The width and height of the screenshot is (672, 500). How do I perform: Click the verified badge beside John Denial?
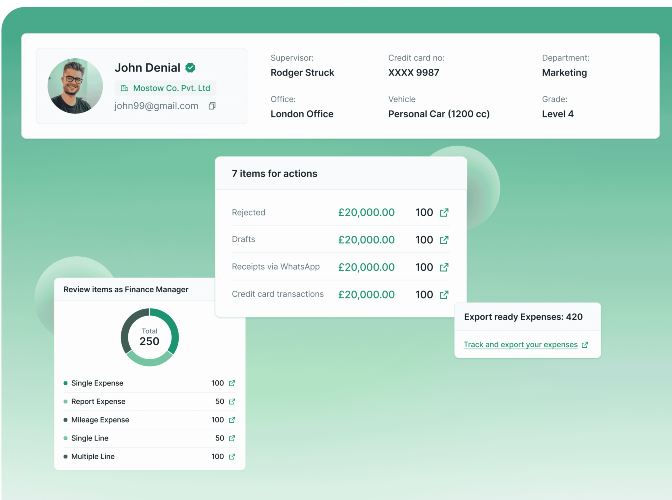[x=190, y=68]
